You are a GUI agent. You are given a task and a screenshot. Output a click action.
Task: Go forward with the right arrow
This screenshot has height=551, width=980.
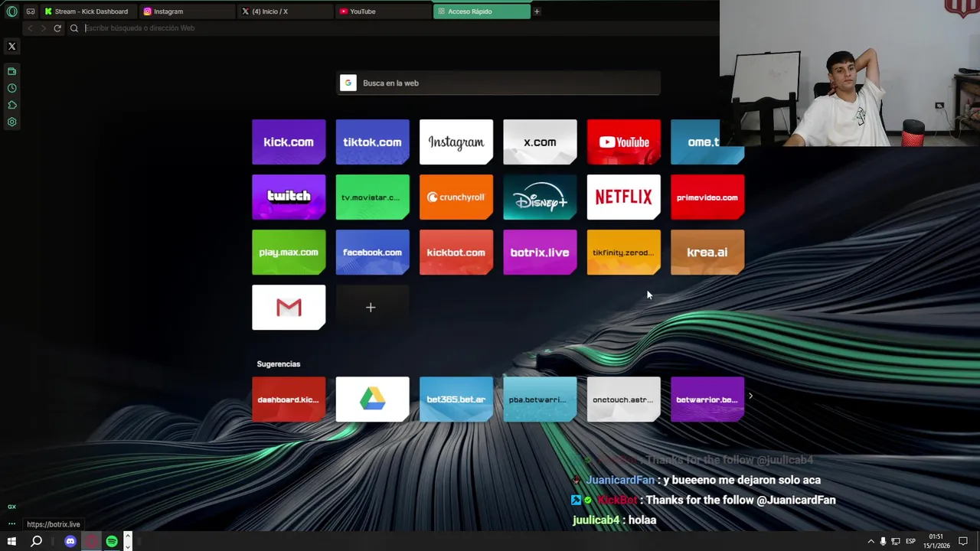click(43, 28)
